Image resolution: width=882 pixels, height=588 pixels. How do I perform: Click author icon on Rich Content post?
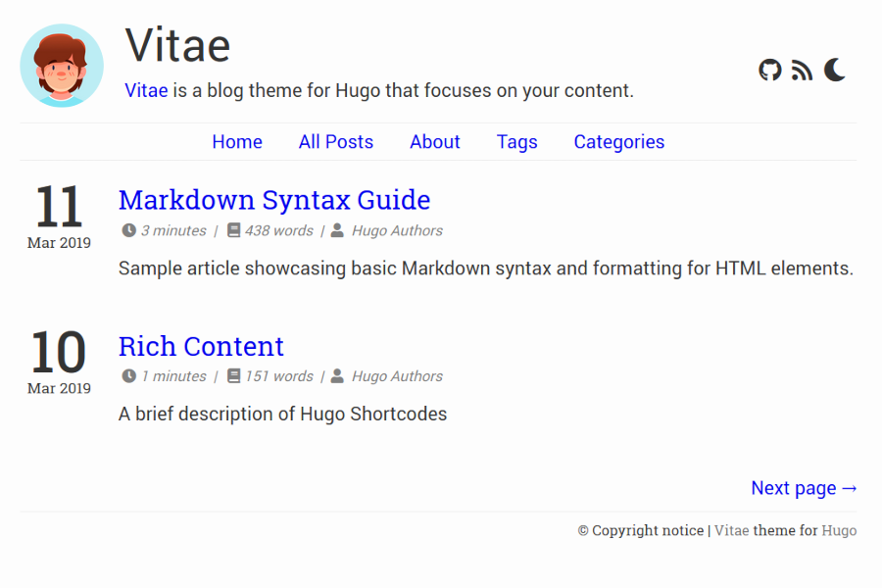point(338,376)
